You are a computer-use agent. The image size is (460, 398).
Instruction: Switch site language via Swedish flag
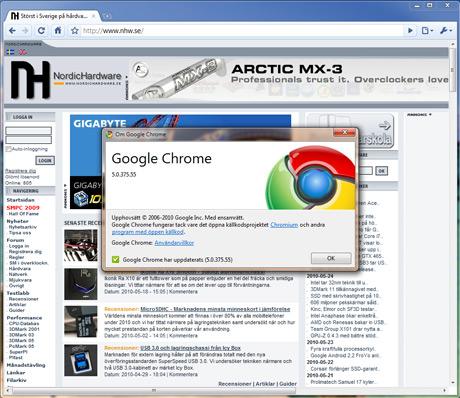coord(10,52)
